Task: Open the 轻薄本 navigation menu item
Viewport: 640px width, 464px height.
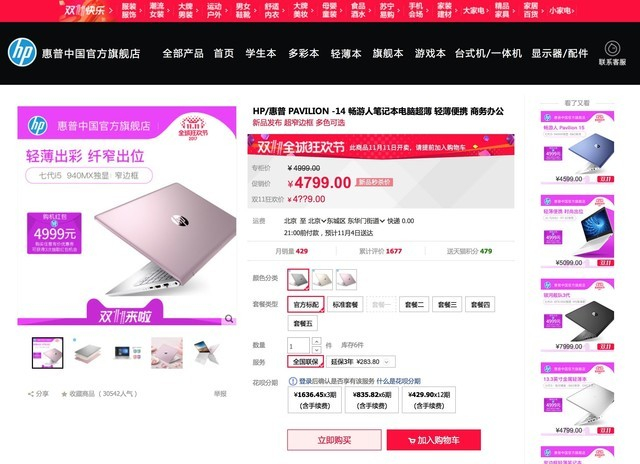Action: (x=346, y=53)
